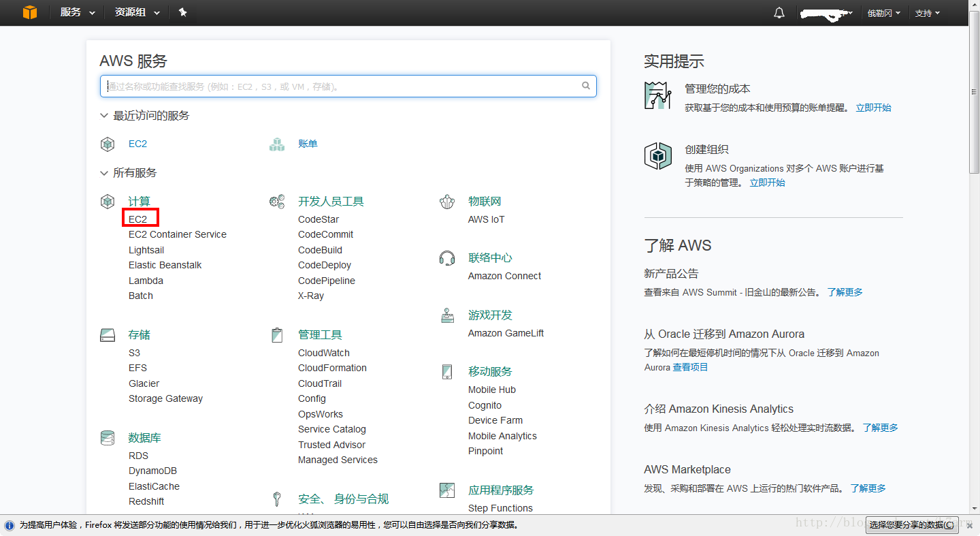Click 了解更多 for 新产品公告

tap(845, 292)
